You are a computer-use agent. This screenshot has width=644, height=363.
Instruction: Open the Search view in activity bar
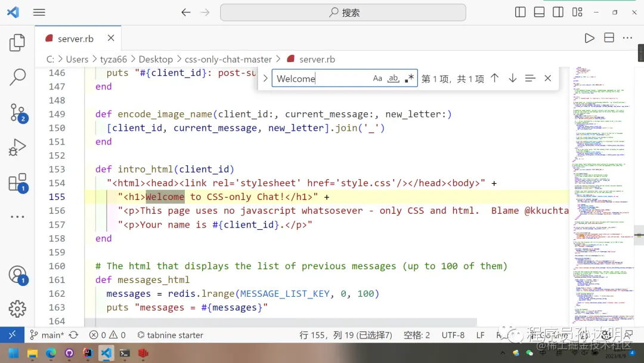[17, 77]
